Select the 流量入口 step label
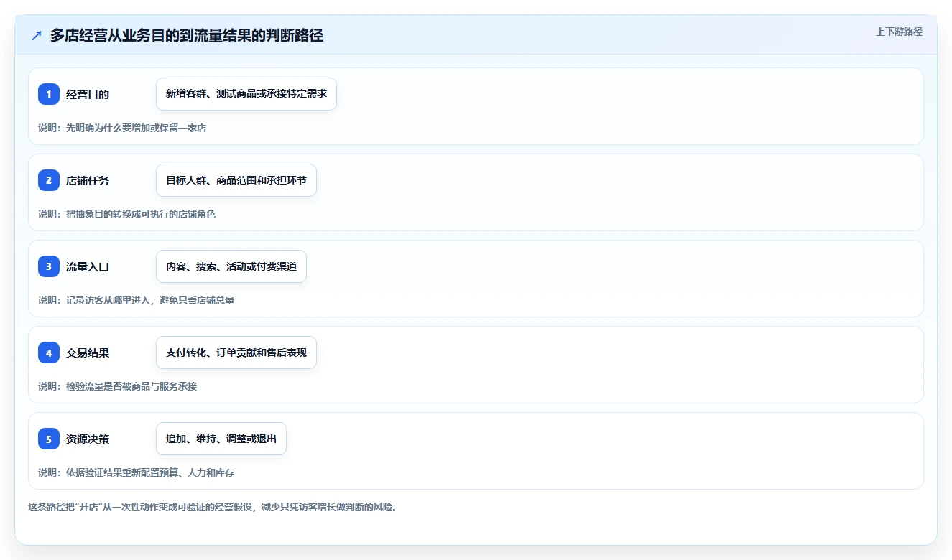The image size is (952, 560). (88, 266)
